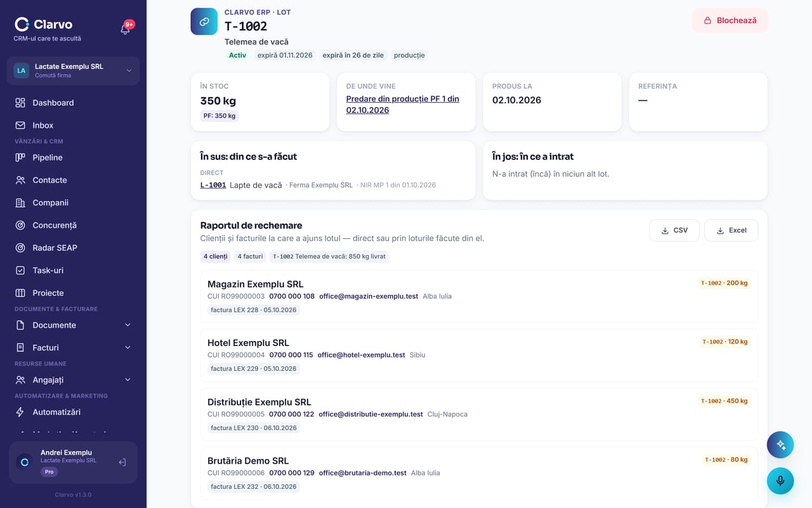
Task: Click the 4 facturi chip
Action: [250, 257]
